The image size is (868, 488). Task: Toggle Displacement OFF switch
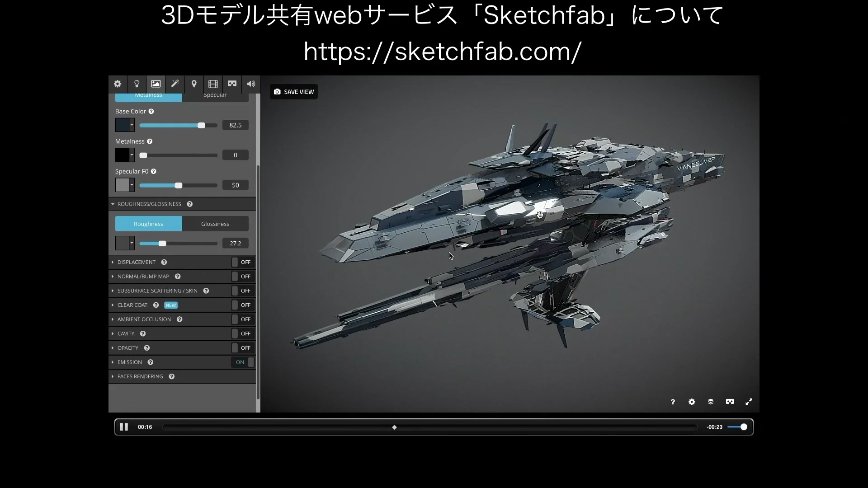[x=243, y=262]
